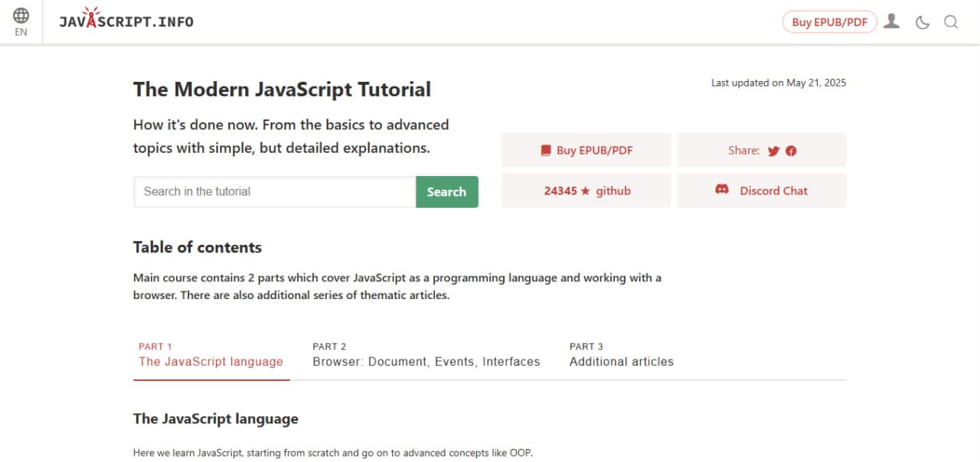Image resolution: width=980 pixels, height=462 pixels.
Task: Click the EN language label
Action: pyautogui.click(x=21, y=32)
